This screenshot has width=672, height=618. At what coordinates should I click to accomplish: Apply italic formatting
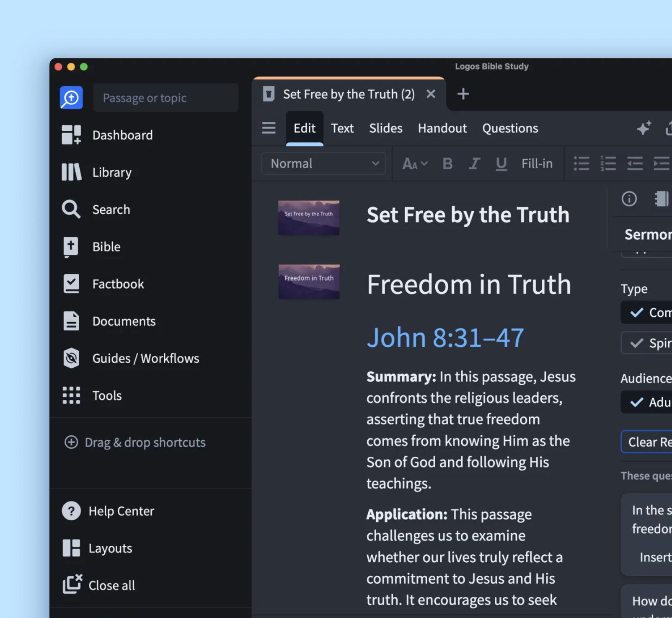474,164
